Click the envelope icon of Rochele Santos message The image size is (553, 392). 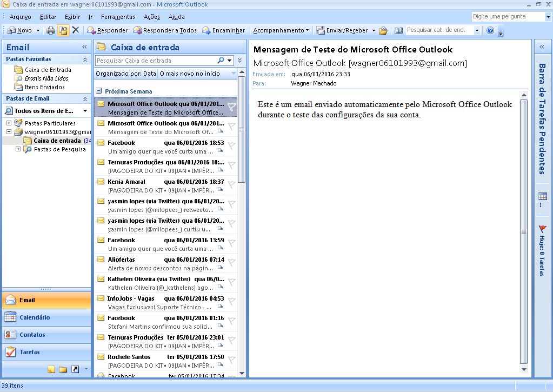coord(101,357)
